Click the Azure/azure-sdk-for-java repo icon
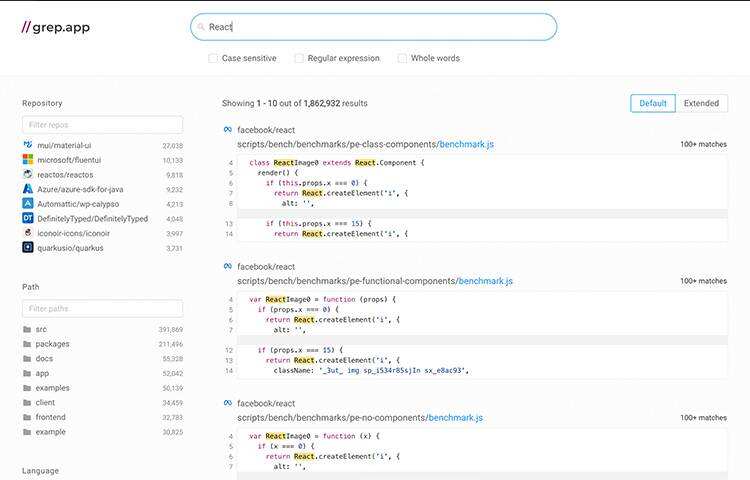This screenshot has height=480, width=750. pyautogui.click(x=28, y=189)
